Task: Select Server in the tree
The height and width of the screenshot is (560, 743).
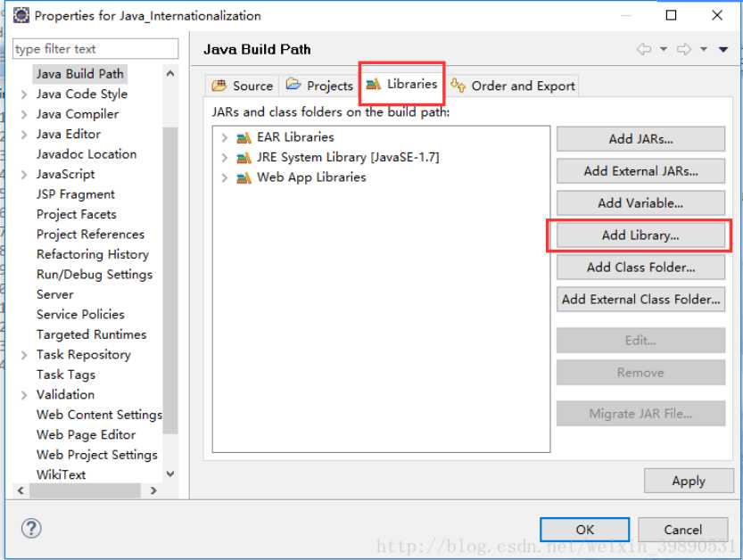Action: click(55, 294)
